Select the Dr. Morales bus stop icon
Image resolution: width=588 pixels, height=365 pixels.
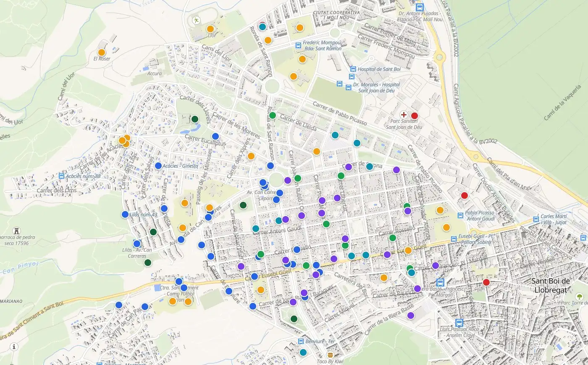click(348, 87)
